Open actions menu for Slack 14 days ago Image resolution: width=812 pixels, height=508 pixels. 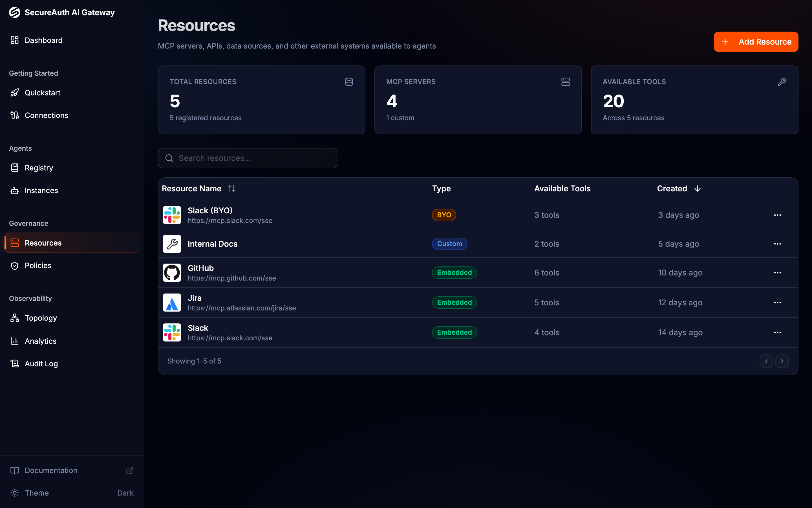coord(777,332)
